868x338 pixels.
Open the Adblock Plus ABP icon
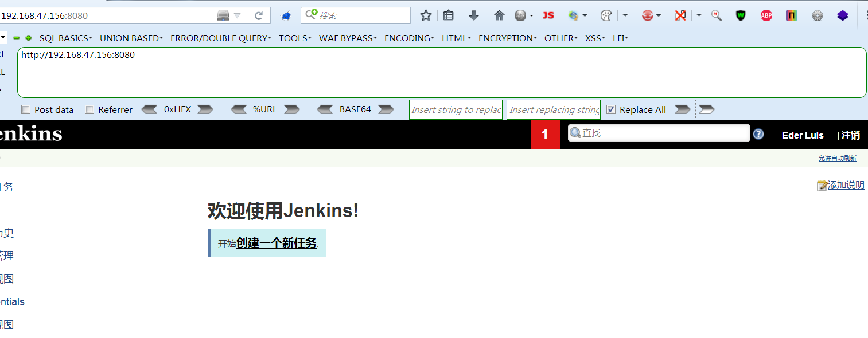tap(766, 15)
